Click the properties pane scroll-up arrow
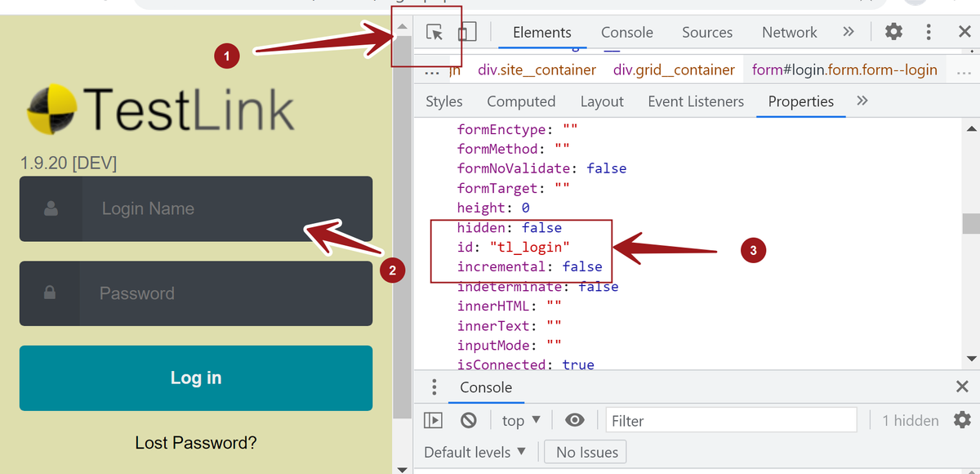 point(971,128)
